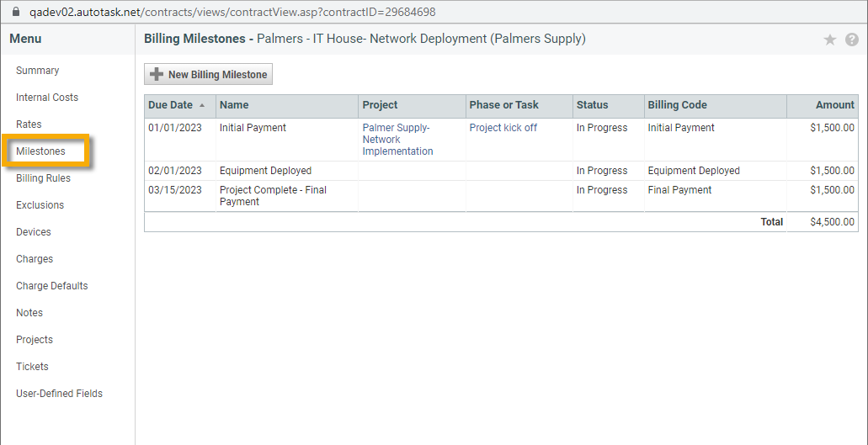Click the Project kick off task link
The image size is (868, 445).
503,128
